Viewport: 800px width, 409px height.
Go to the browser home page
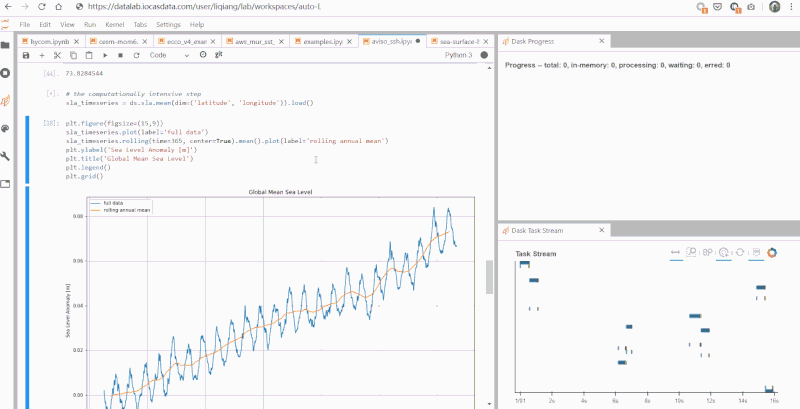pyautogui.click(x=59, y=7)
